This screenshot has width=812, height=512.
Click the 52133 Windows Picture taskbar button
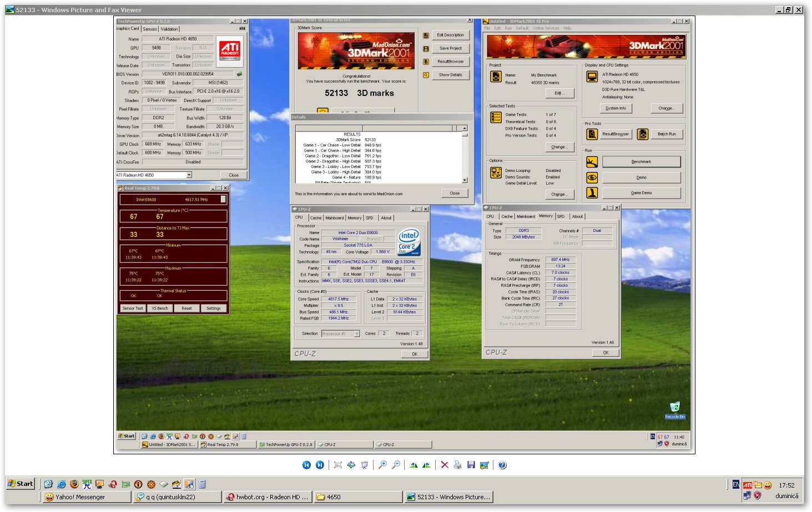click(x=448, y=497)
